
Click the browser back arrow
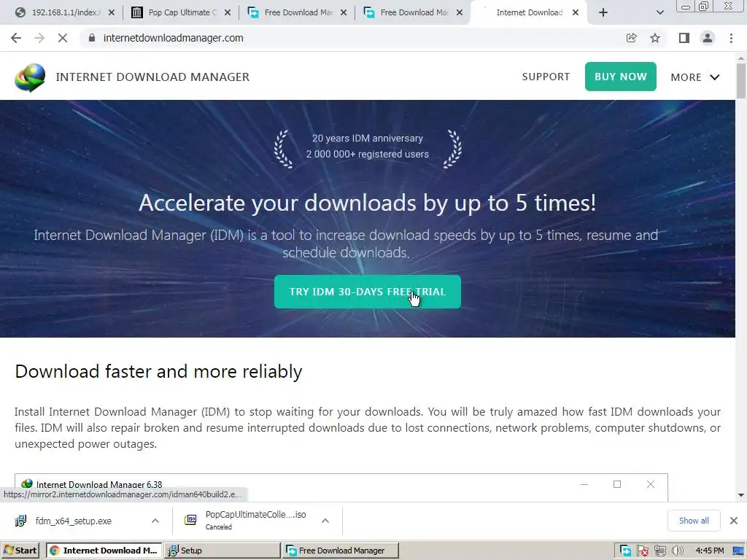point(16,38)
